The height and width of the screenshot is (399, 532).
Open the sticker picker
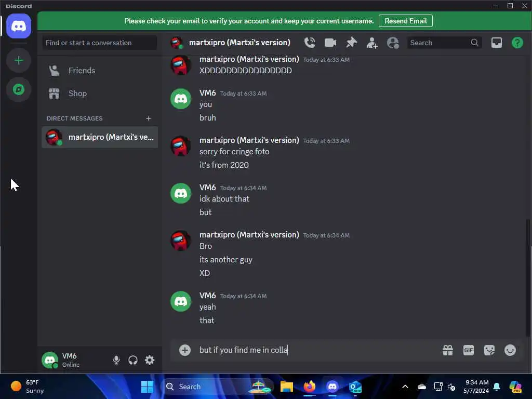tap(489, 350)
